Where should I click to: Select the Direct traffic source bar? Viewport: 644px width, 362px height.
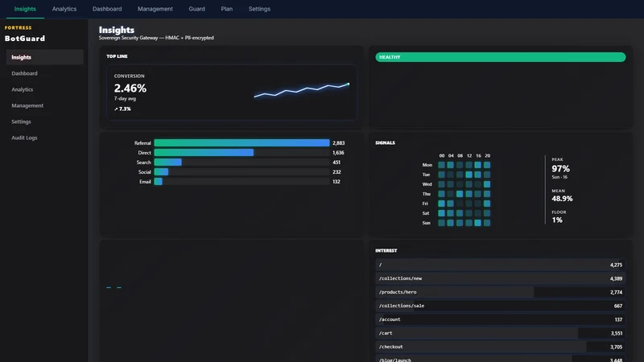tap(204, 153)
